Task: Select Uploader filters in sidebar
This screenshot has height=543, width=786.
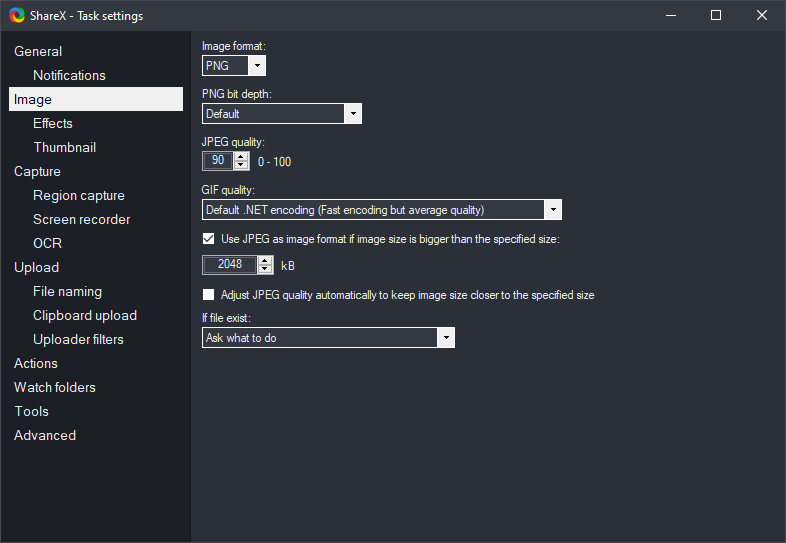Action: (x=78, y=339)
